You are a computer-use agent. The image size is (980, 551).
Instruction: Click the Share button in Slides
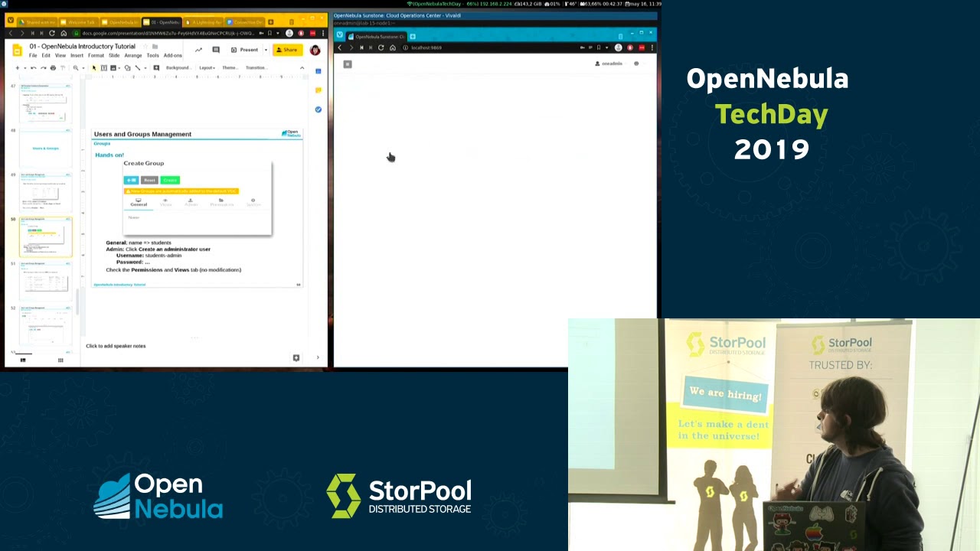[x=287, y=50]
